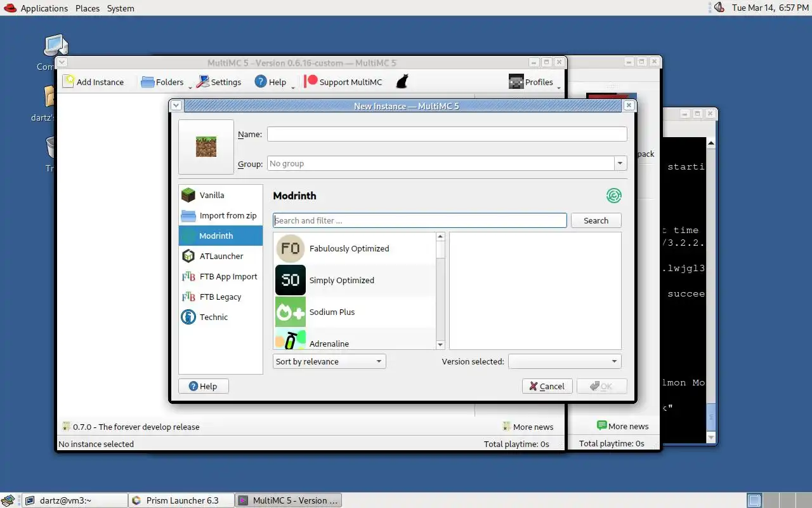Click the date and time clock
The height and width of the screenshot is (508, 812).
click(770, 8)
